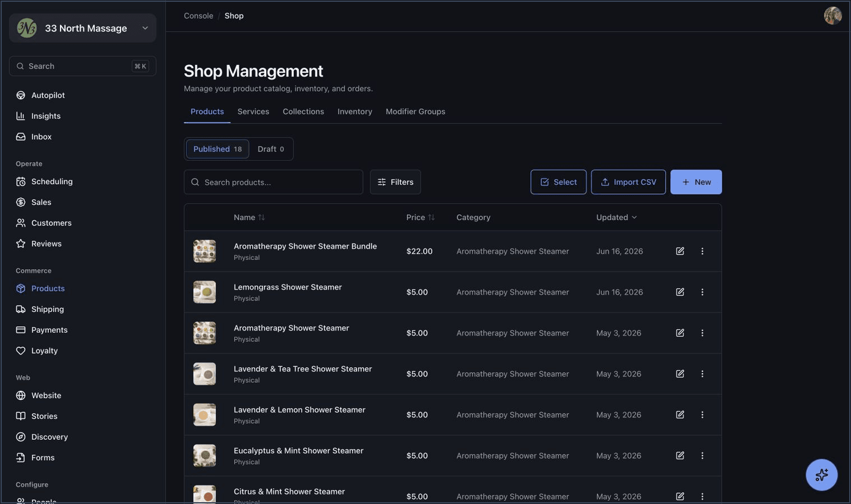This screenshot has height=504, width=851.
Task: Sort products by Price column
Action: click(421, 218)
